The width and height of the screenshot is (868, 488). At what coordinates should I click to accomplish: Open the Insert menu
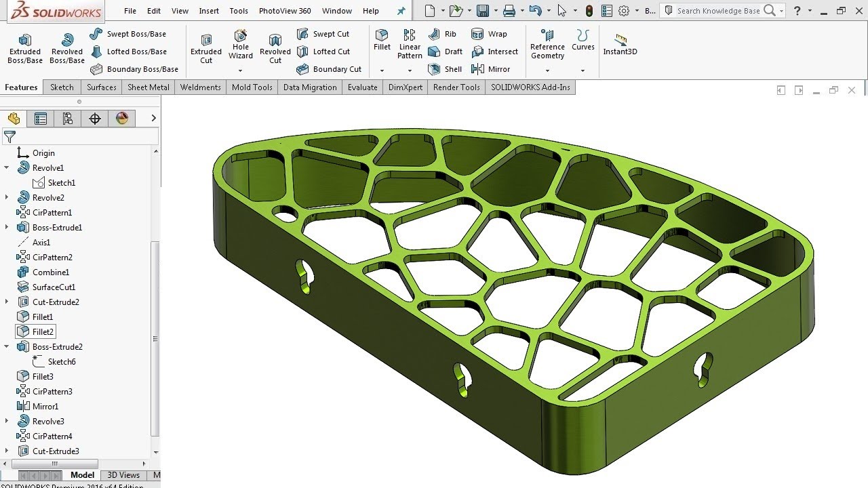pyautogui.click(x=209, y=11)
